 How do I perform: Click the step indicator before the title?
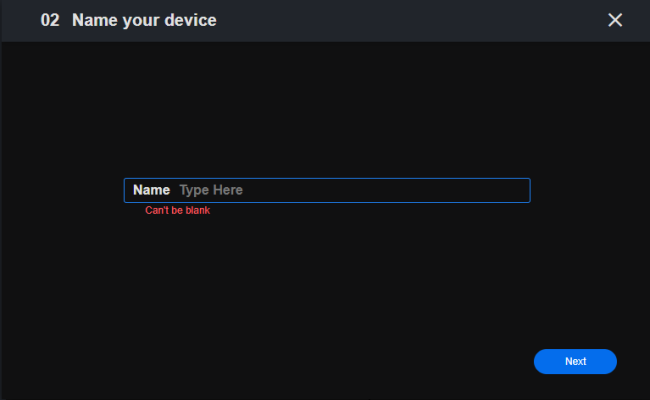click(x=50, y=20)
